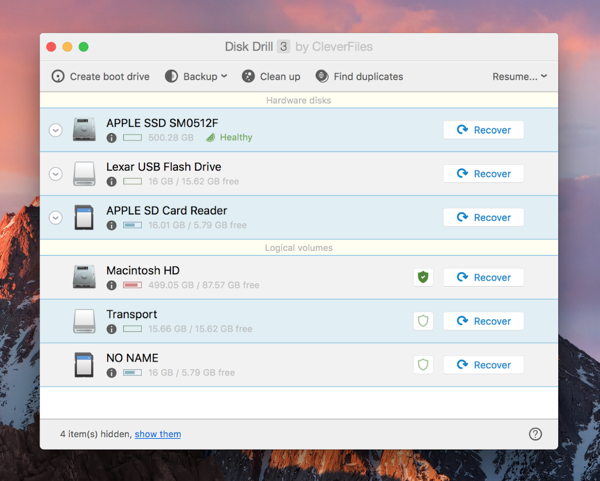Expand the Lexar USB Flash Drive
Viewport: 600px width, 481px height.
pyautogui.click(x=56, y=174)
